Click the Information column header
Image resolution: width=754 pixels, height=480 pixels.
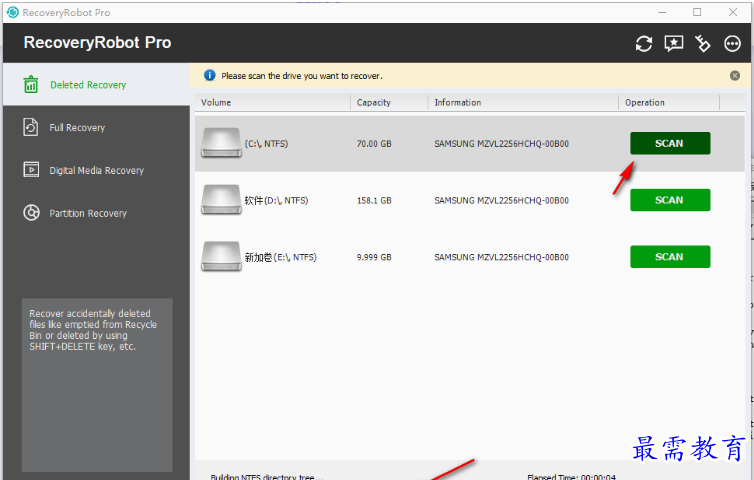[x=523, y=102]
